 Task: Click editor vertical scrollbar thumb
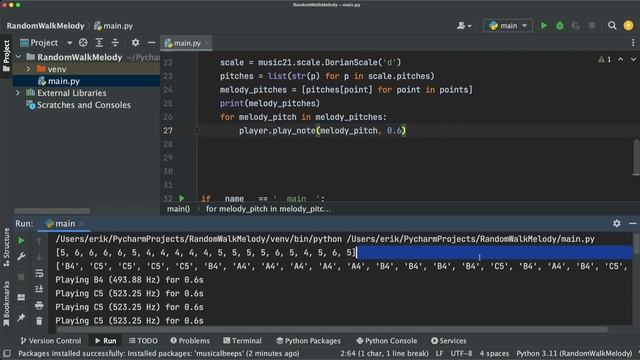pyautogui.click(x=636, y=157)
